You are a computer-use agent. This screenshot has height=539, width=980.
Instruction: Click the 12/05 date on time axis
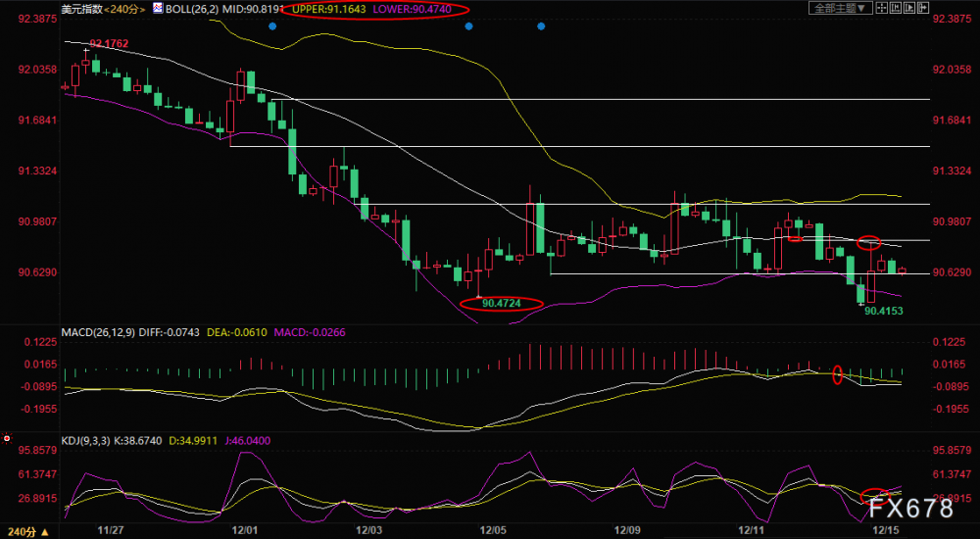pos(493,530)
